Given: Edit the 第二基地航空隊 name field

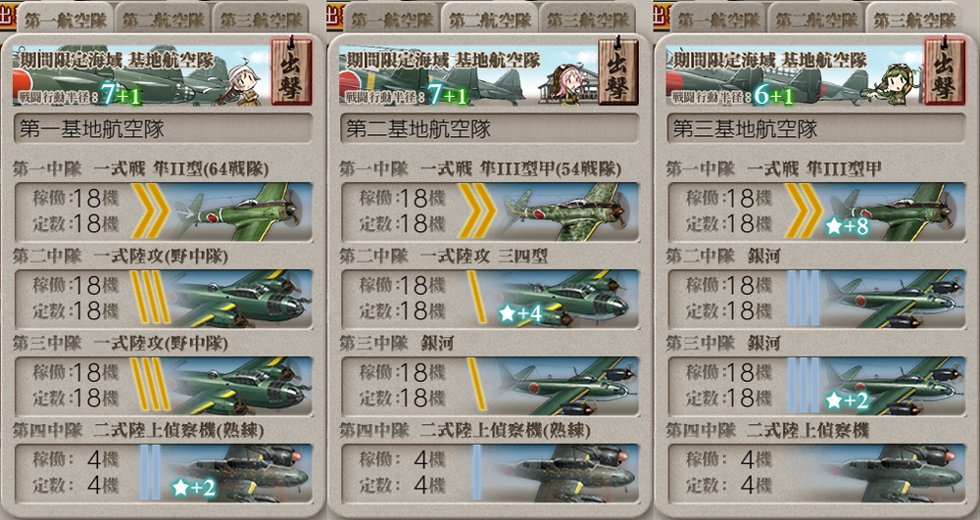Looking at the screenshot, I should (x=490, y=128).
